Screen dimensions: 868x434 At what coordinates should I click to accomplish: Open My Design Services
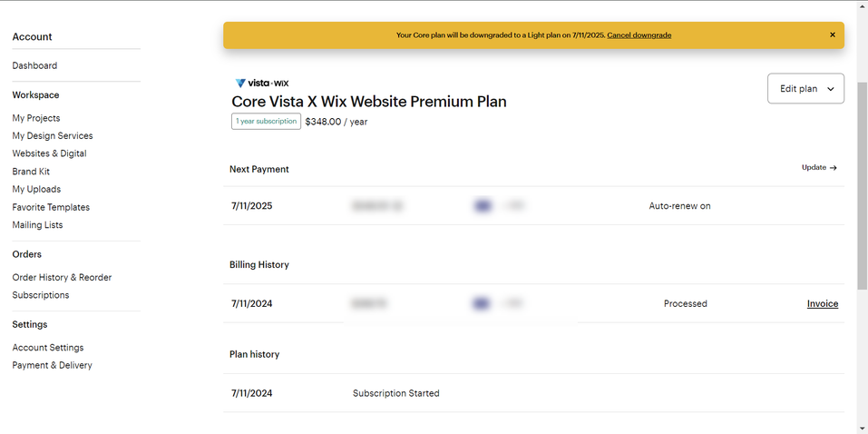click(53, 136)
